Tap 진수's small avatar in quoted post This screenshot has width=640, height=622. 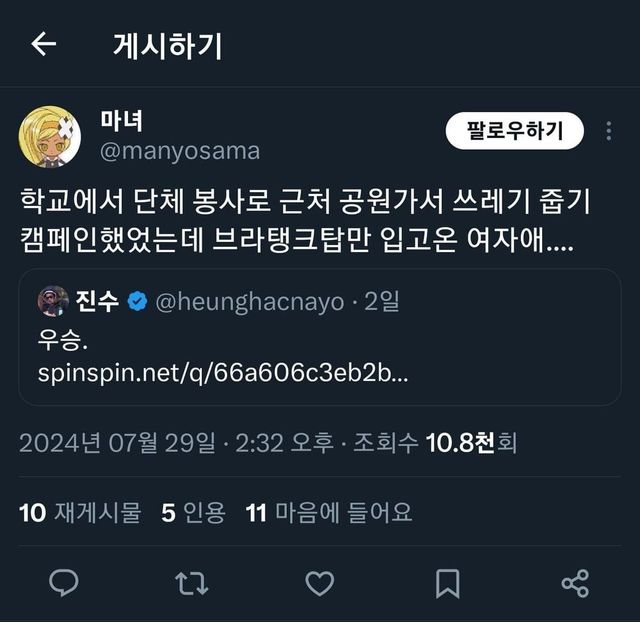tap(53, 301)
